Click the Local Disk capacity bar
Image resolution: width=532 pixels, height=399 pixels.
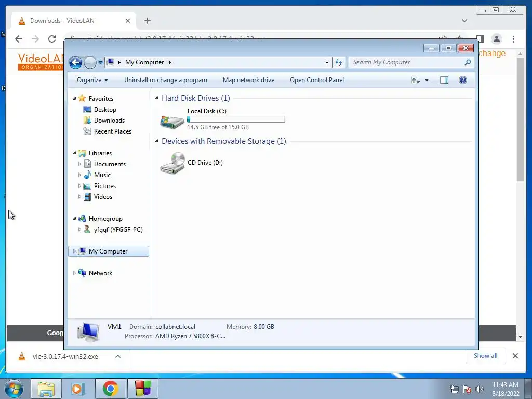pos(236,119)
